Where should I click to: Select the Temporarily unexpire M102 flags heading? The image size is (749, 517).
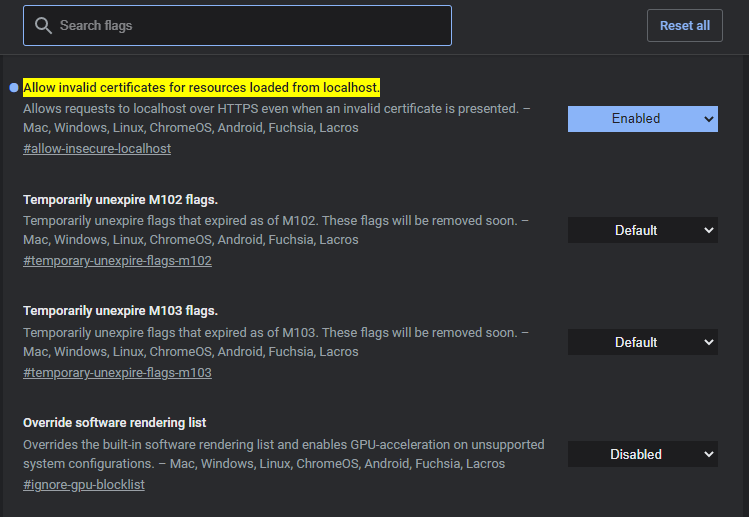tap(120, 199)
